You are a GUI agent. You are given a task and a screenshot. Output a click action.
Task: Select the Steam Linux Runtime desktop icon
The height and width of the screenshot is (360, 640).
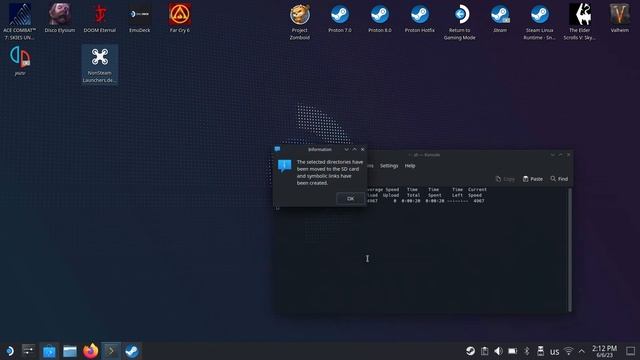(540, 22)
